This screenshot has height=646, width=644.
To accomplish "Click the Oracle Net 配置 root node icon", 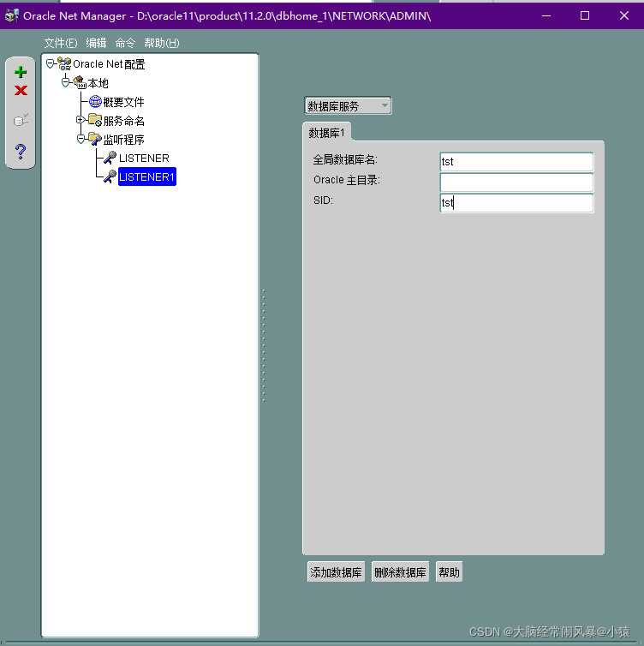I will (x=64, y=64).
